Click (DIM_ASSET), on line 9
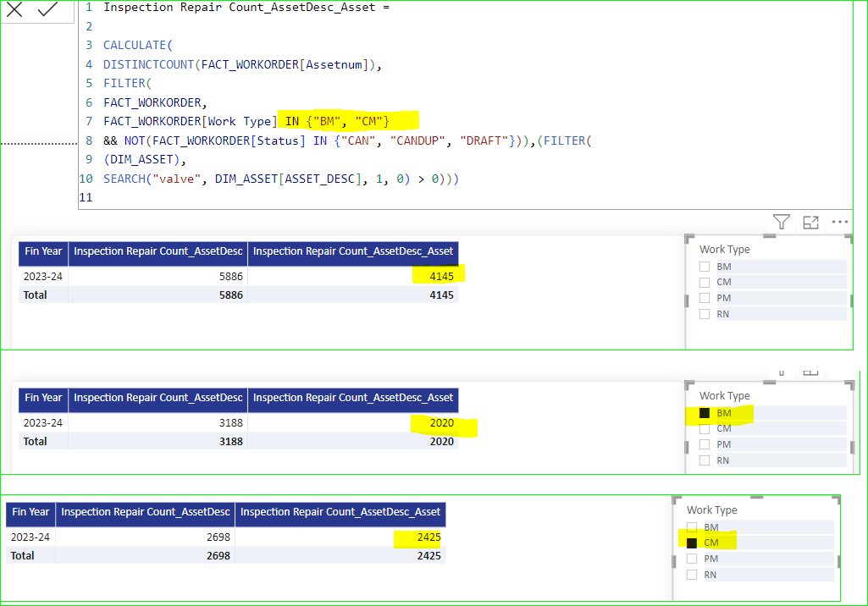Image resolution: width=868 pixels, height=606 pixels. [x=145, y=160]
